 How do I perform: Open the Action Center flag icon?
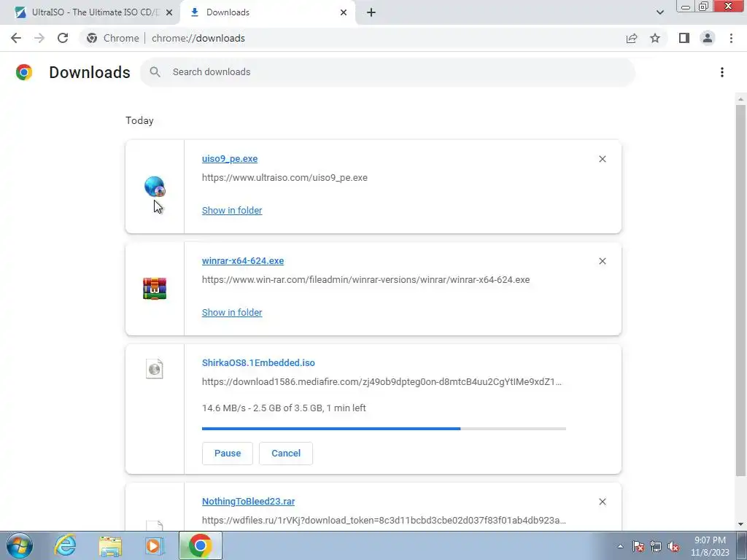tap(638, 546)
